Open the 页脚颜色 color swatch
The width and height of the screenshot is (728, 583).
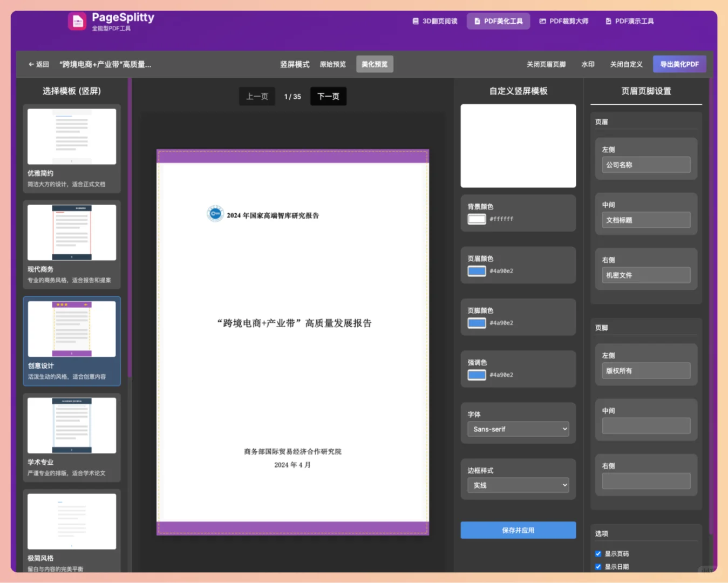[x=477, y=323]
